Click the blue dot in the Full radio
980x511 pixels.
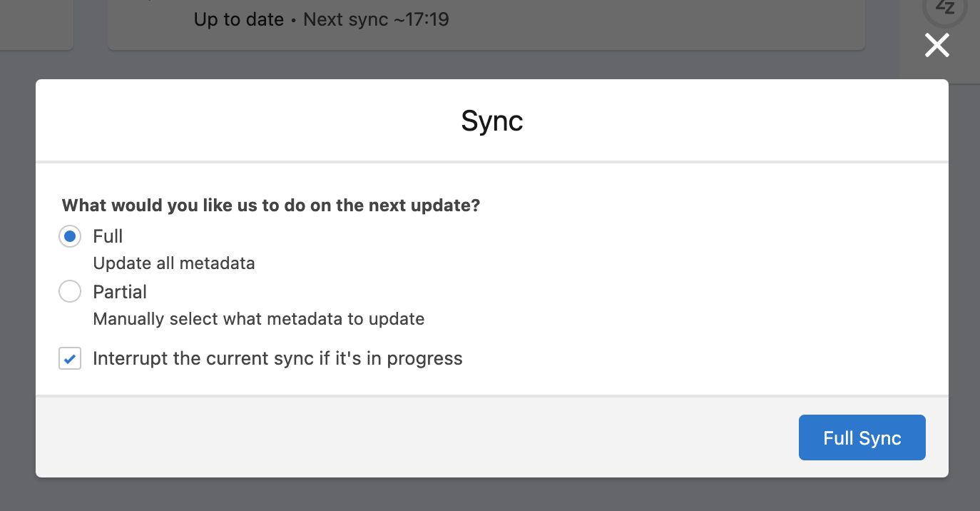tap(70, 236)
